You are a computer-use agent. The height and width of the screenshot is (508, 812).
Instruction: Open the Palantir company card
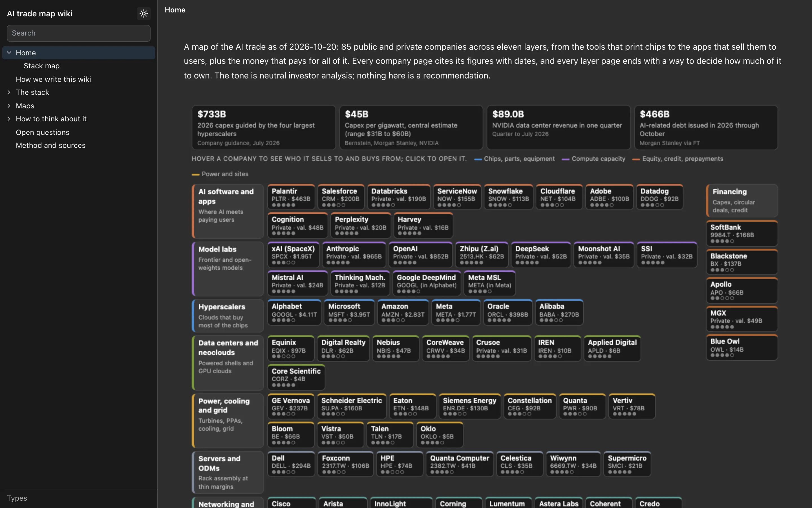point(291,197)
